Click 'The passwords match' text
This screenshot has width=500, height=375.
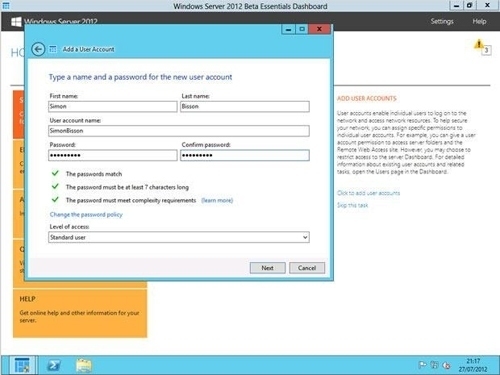pos(94,174)
